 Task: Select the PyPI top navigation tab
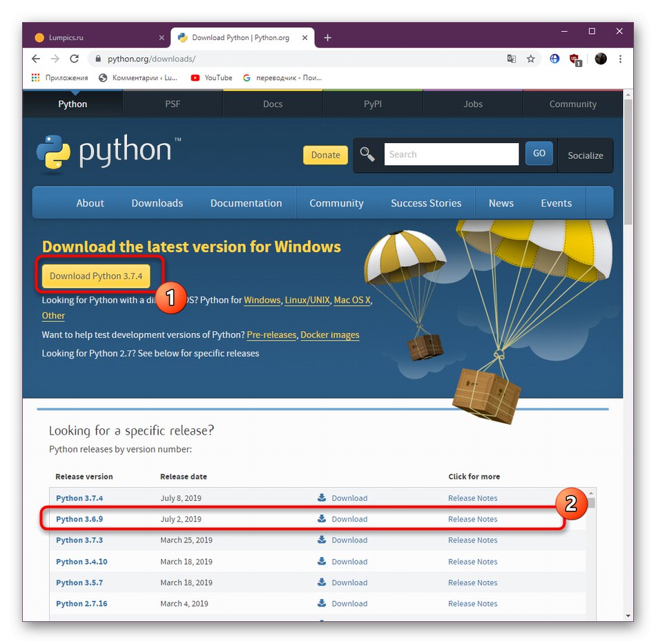click(372, 104)
